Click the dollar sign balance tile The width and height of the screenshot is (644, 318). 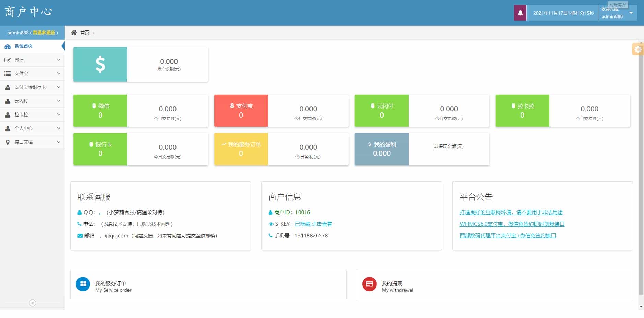100,64
